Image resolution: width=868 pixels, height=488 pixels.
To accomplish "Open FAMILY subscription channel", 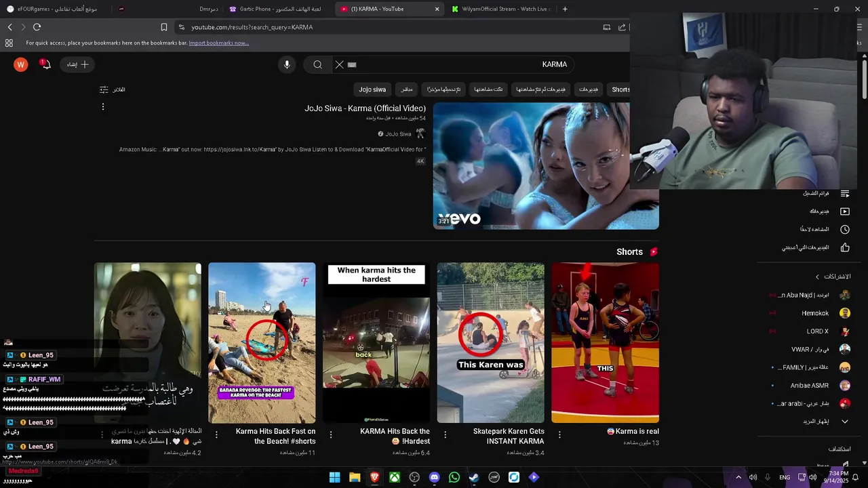I will click(810, 367).
